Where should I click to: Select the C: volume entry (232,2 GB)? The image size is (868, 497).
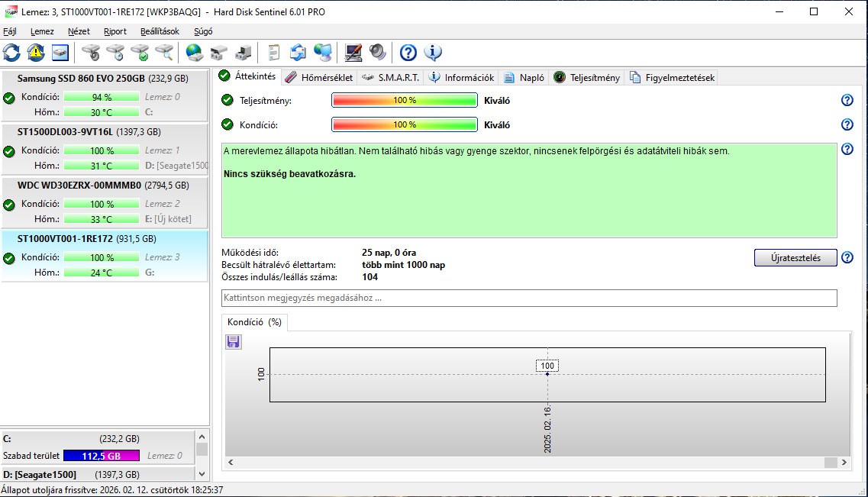pos(98,447)
